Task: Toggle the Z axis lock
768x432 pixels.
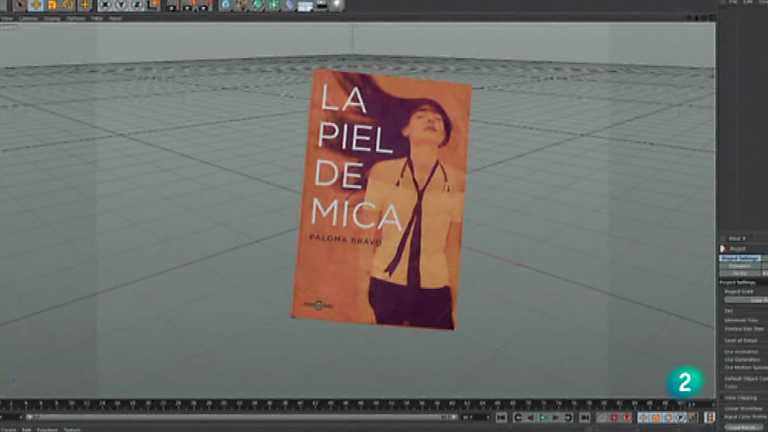Action: click(x=136, y=5)
